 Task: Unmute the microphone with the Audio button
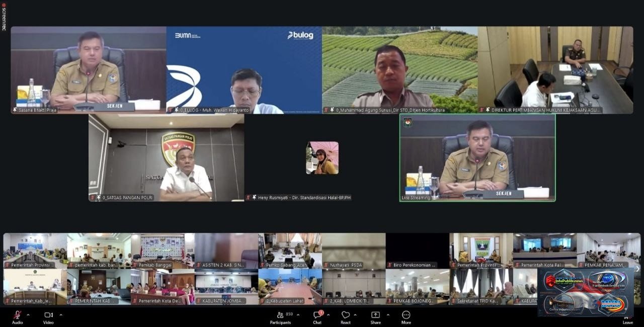coord(17,317)
